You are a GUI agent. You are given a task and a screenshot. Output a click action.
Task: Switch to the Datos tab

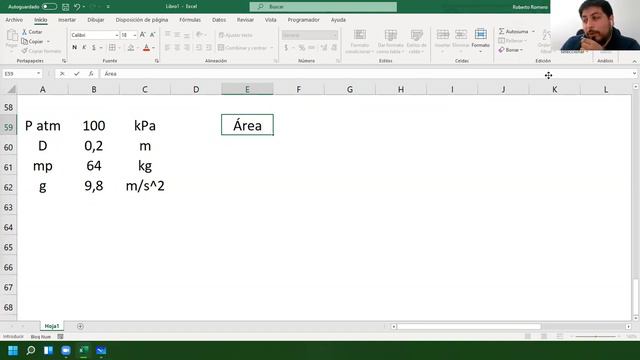click(219, 20)
